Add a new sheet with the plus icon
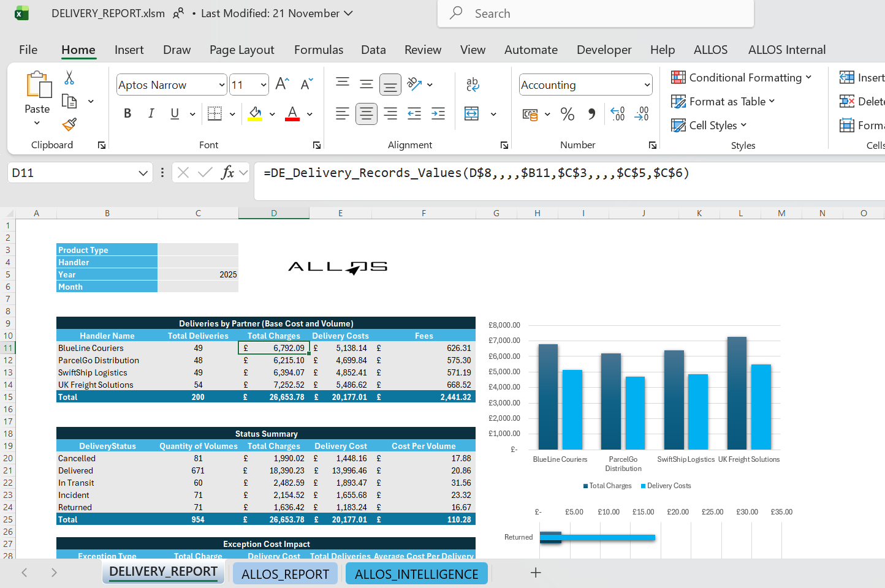Viewport: 885px width, 588px height. pos(536,573)
